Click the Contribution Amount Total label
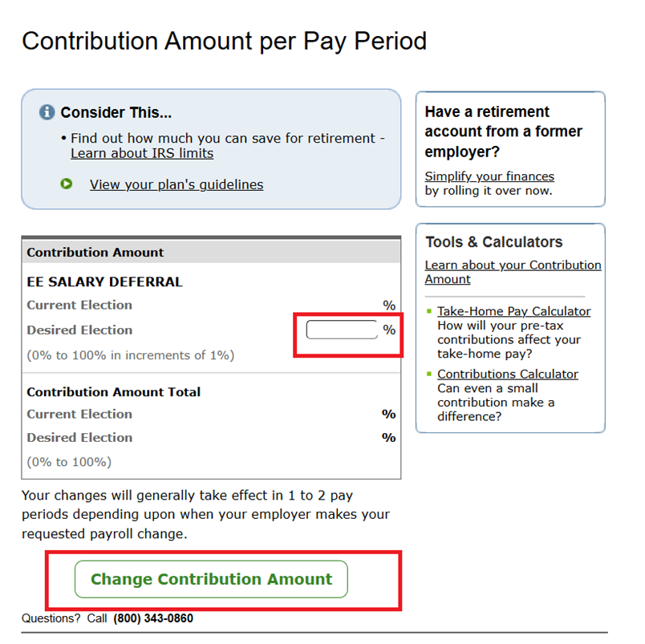 (113, 392)
